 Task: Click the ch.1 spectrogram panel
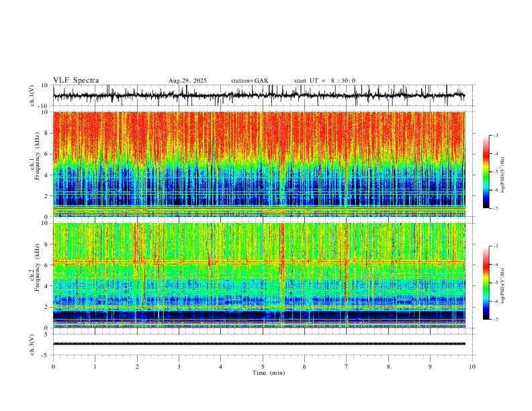pos(259,164)
